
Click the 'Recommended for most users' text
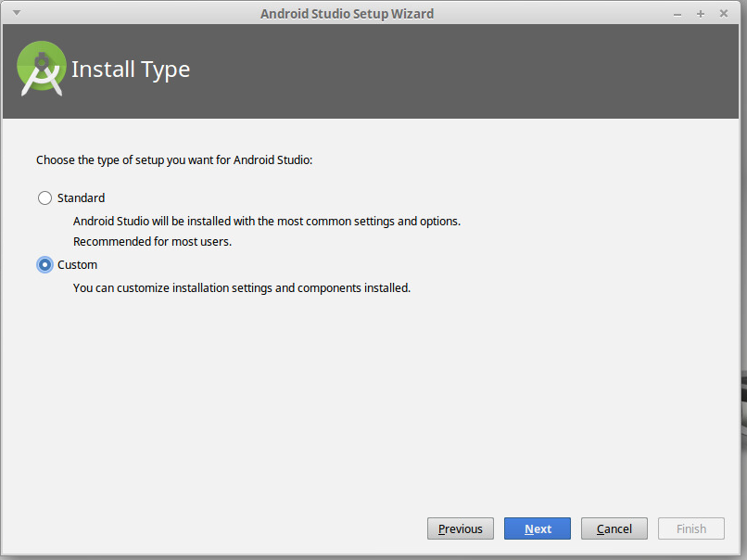point(152,242)
